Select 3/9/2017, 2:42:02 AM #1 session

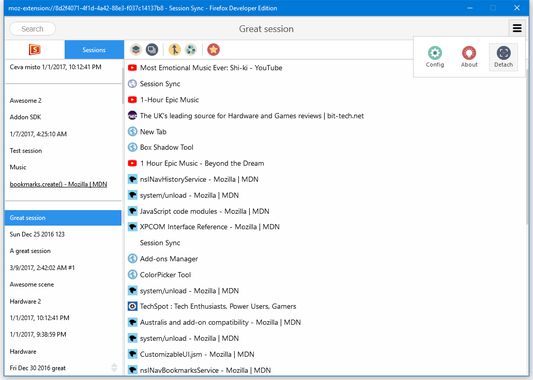[42, 267]
